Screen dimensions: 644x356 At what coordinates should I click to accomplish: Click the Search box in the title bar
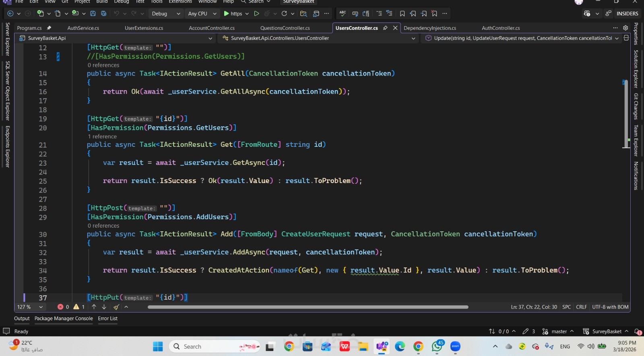point(256,2)
